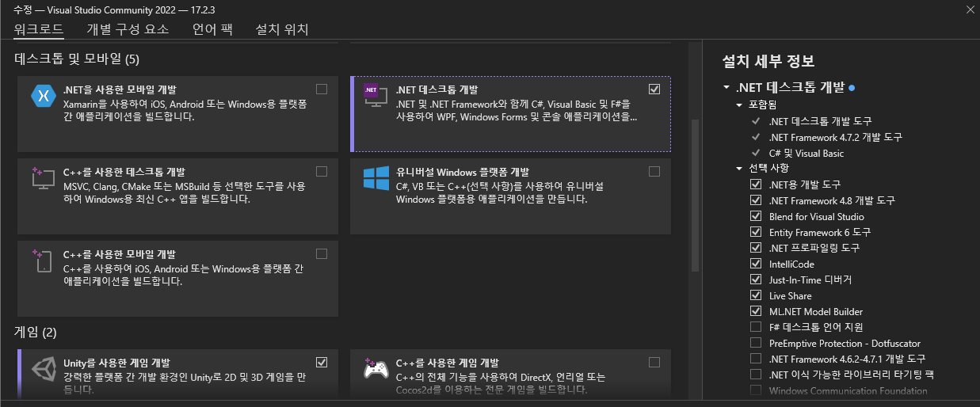Click the Universal Windows Platform logo icon
The image size is (980, 407).
(375, 177)
